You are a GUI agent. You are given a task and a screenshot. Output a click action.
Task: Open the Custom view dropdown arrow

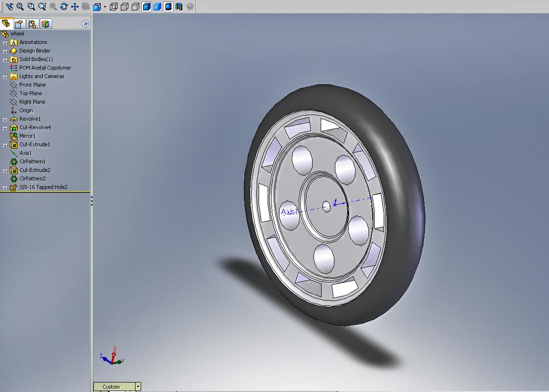tap(138, 386)
